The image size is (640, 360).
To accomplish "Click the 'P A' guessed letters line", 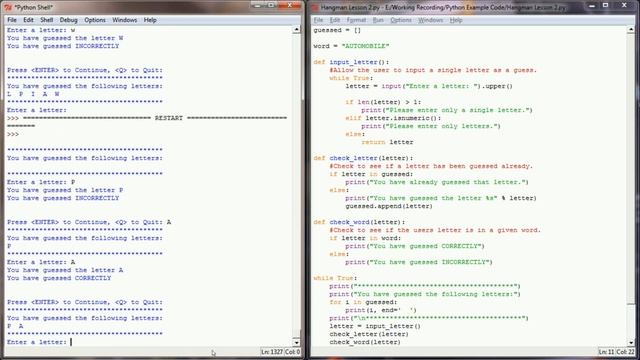I will [15, 326].
